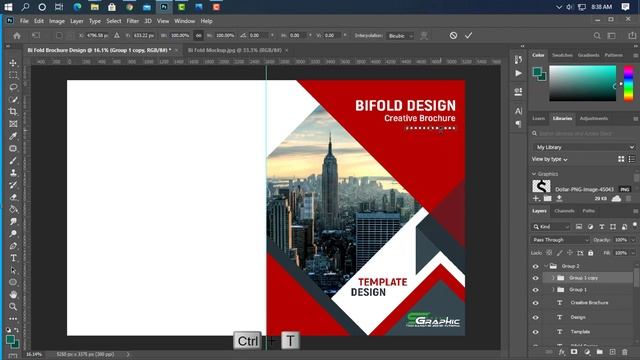Open File Explorer from taskbar
This screenshot has width=640, height=360.
[95, 7]
